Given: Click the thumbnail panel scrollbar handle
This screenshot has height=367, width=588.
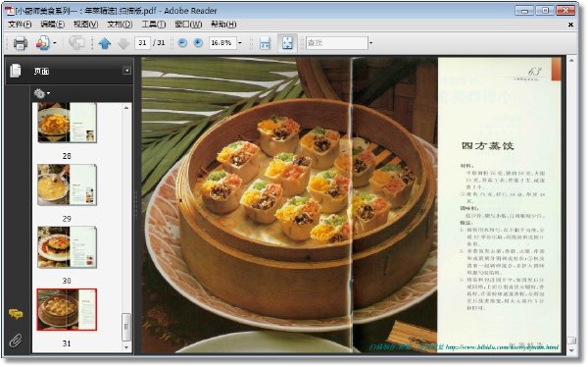Looking at the screenshot, I should pos(126,327).
